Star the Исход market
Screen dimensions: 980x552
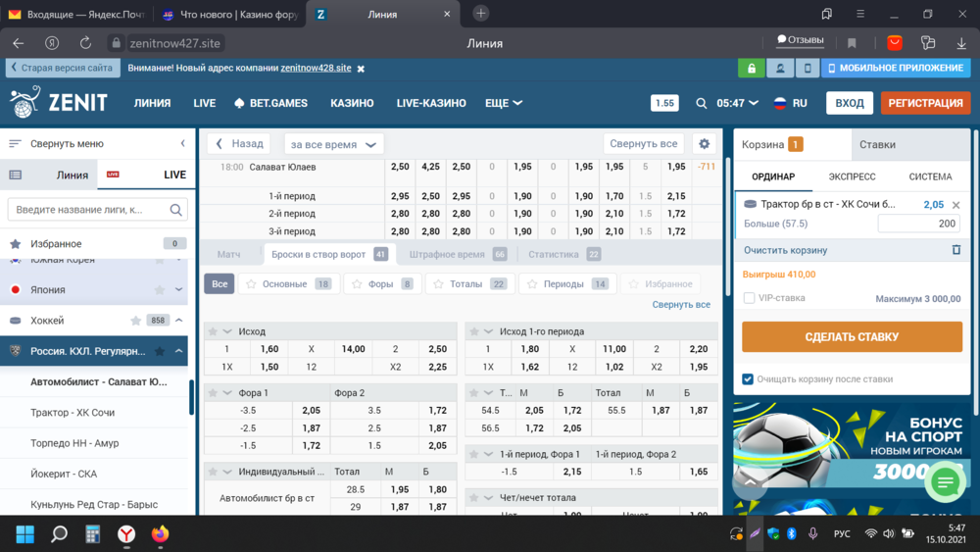click(213, 331)
